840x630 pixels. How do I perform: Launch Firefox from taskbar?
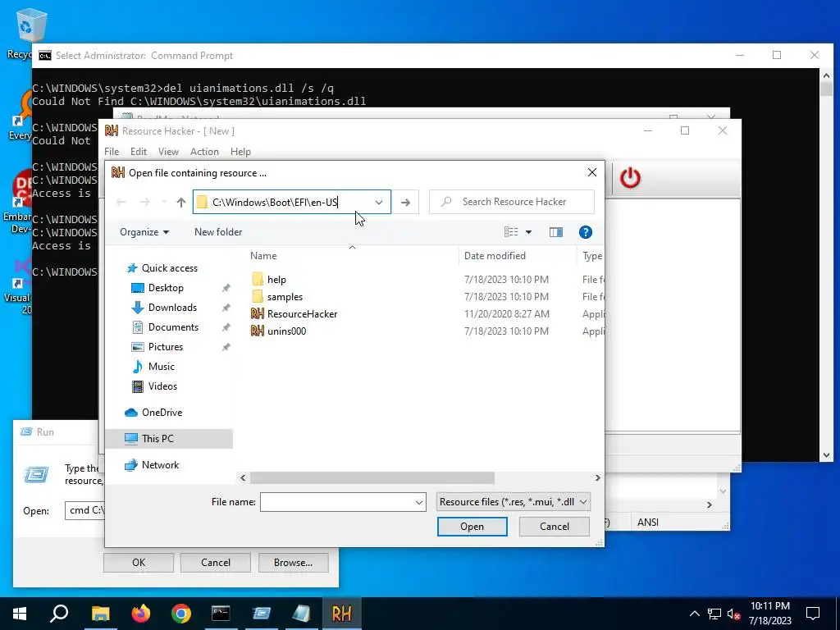(141, 614)
